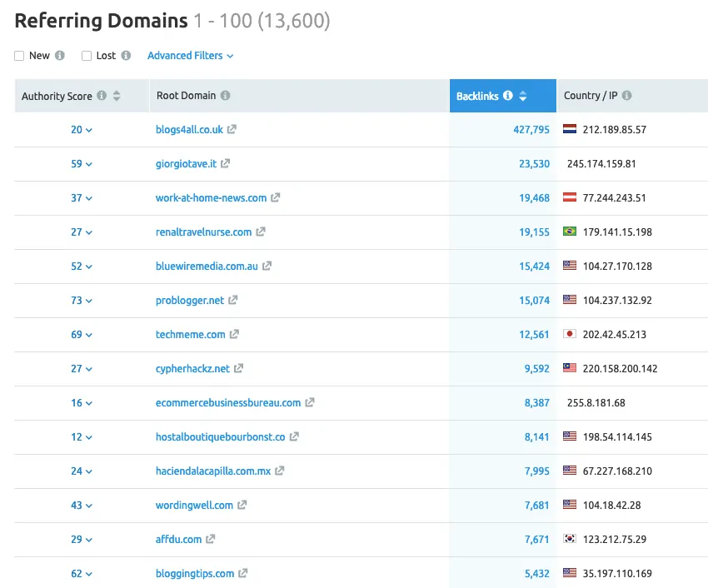Select IP address 245.174.159.81
Screen dimensions: 708x588
pyautogui.click(x=601, y=163)
